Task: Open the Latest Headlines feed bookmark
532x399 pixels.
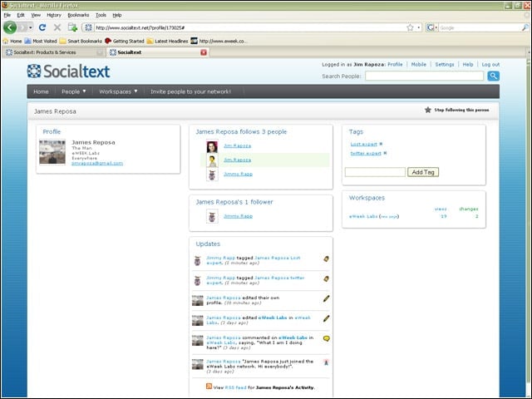Action: (x=167, y=41)
